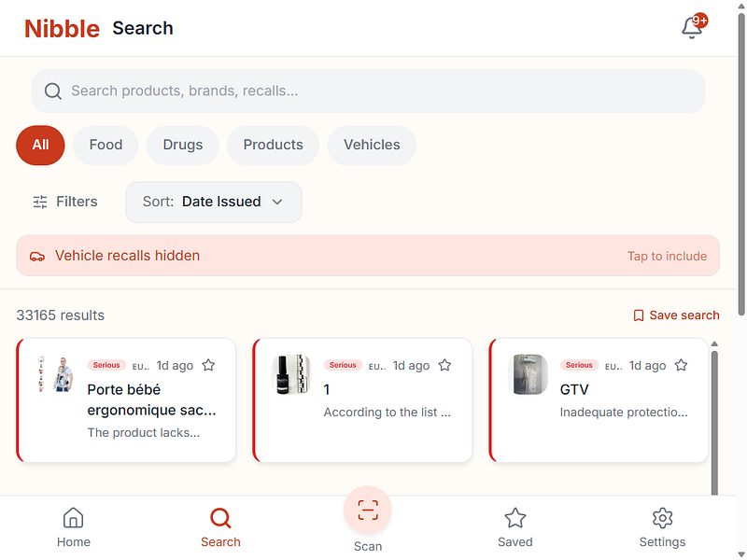Open the Filters panel
747x560 pixels.
[64, 202]
